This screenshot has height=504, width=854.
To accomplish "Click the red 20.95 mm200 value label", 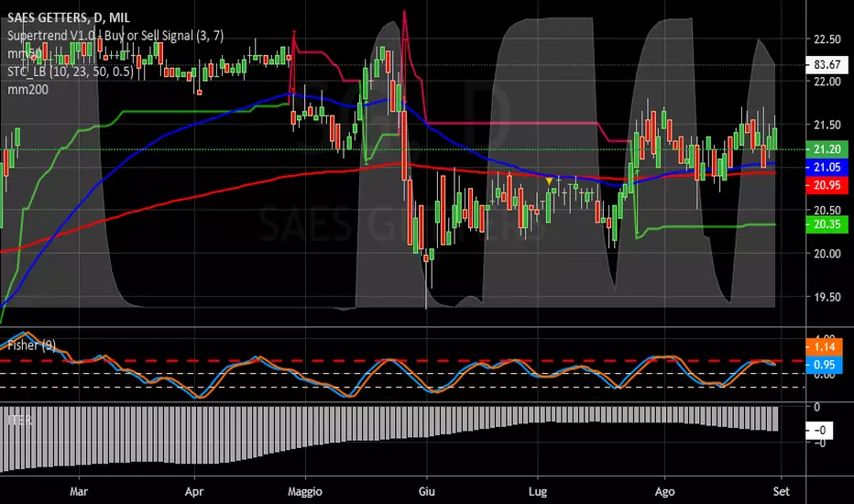I will (827, 185).
